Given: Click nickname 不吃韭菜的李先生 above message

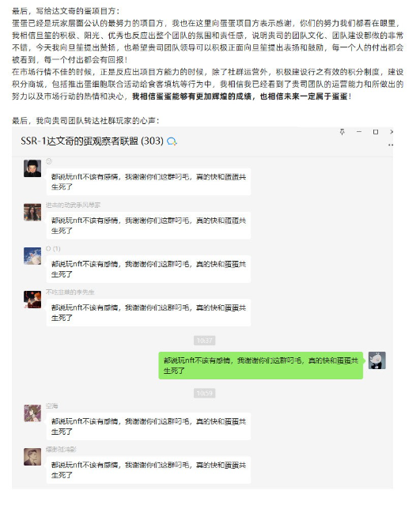Looking at the screenshot, I should (70, 292).
